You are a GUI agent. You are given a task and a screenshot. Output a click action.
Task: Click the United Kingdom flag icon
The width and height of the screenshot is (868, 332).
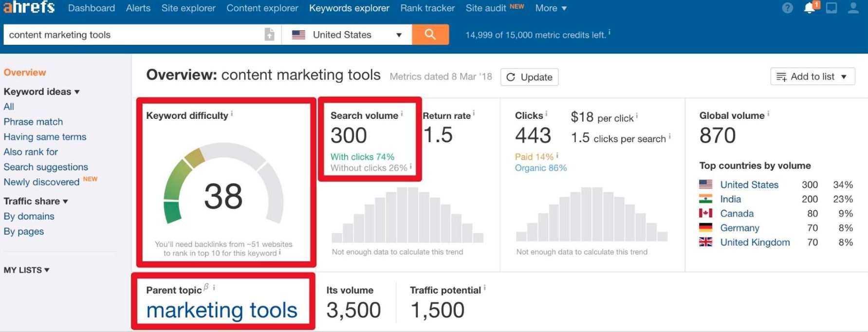(x=705, y=242)
